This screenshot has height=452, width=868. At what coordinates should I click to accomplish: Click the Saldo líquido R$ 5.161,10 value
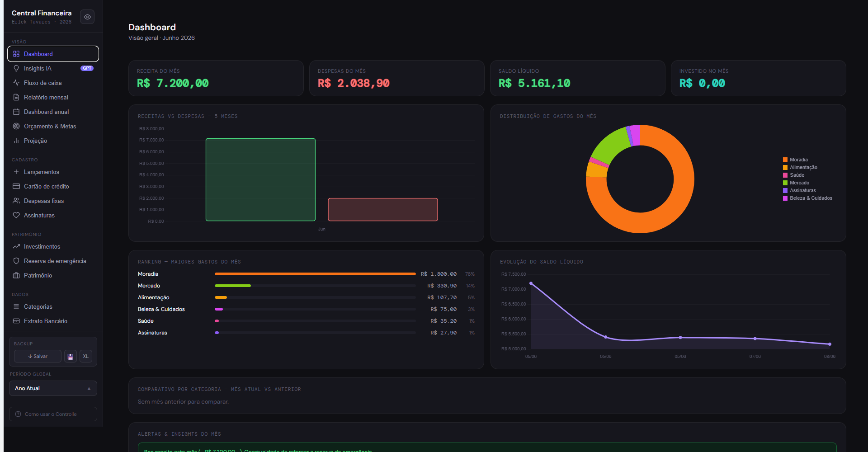534,83
